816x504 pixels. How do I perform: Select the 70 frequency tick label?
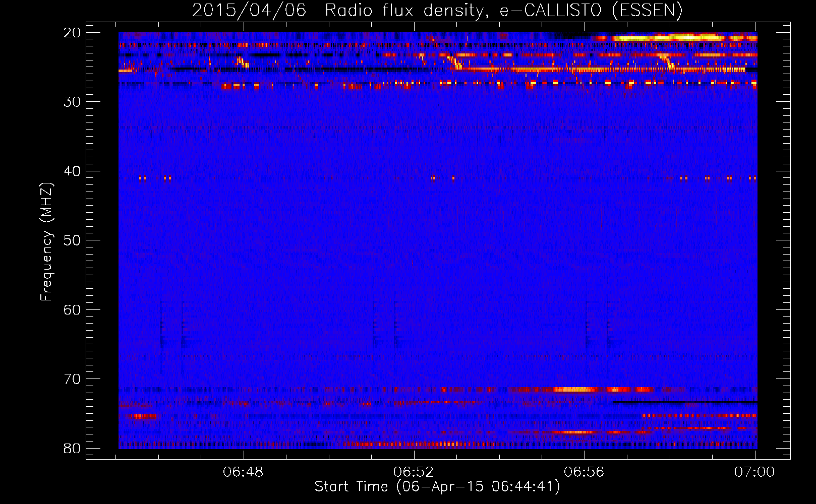pos(72,379)
